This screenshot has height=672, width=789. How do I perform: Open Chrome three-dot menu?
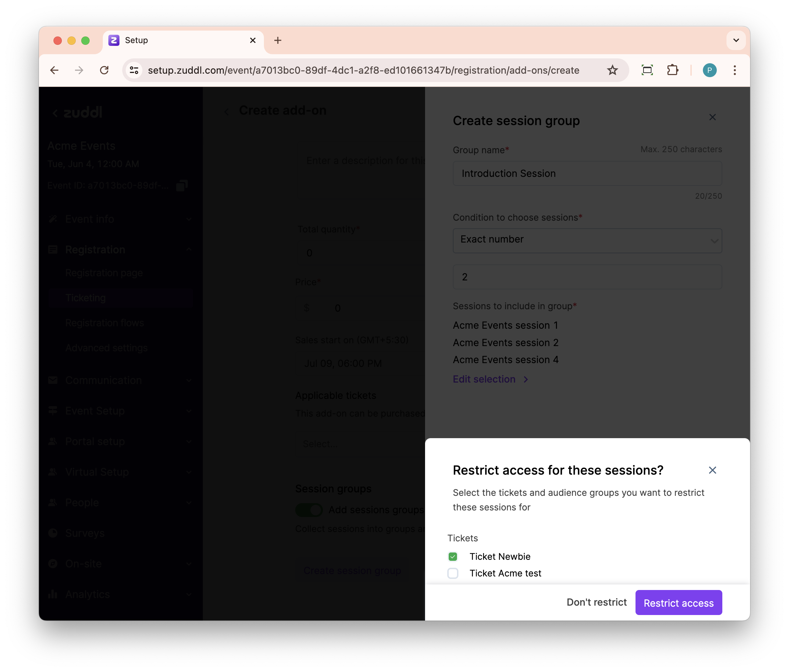tap(734, 70)
